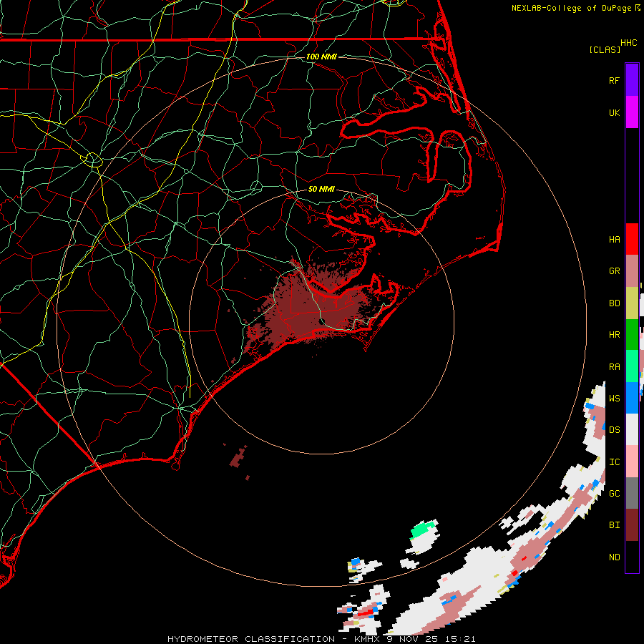This screenshot has height=644, width=644.
Task: Click the 'NEXLAB-College of DuPage' credit text
Action: (x=571, y=8)
